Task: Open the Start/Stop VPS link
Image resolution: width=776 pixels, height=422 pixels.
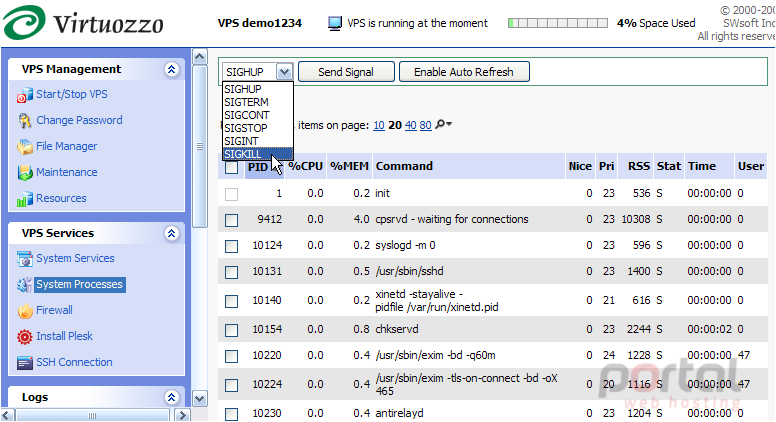Action: [72, 94]
